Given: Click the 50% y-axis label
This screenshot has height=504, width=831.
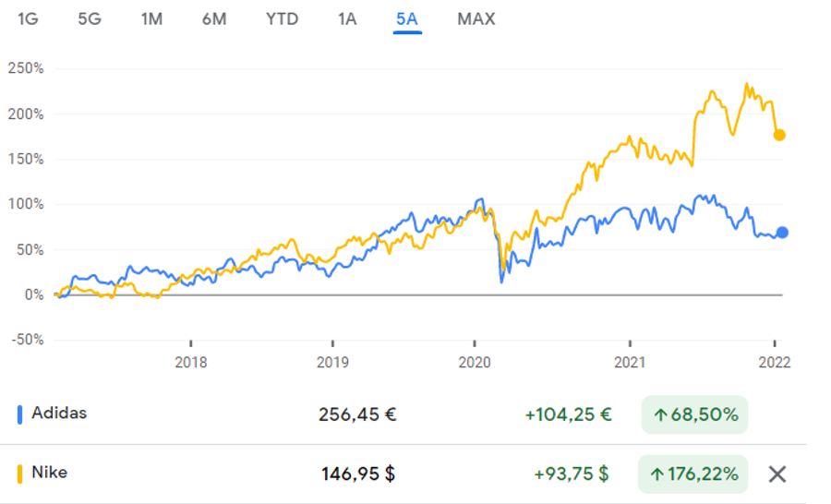Looking at the screenshot, I should pos(30,249).
